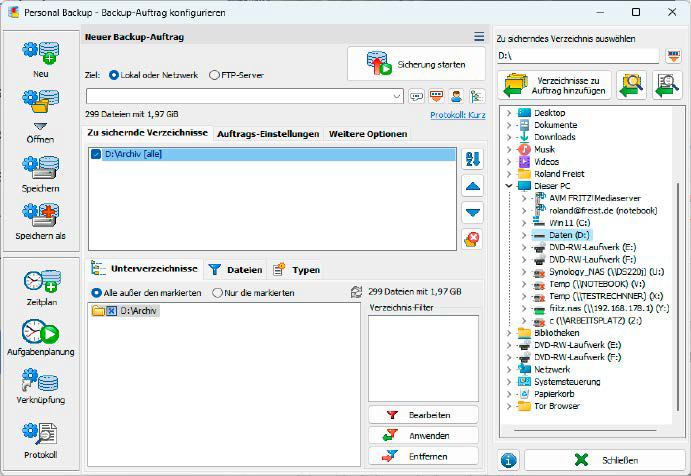Switch to Auftrags-Einstellungen tab

click(x=267, y=133)
